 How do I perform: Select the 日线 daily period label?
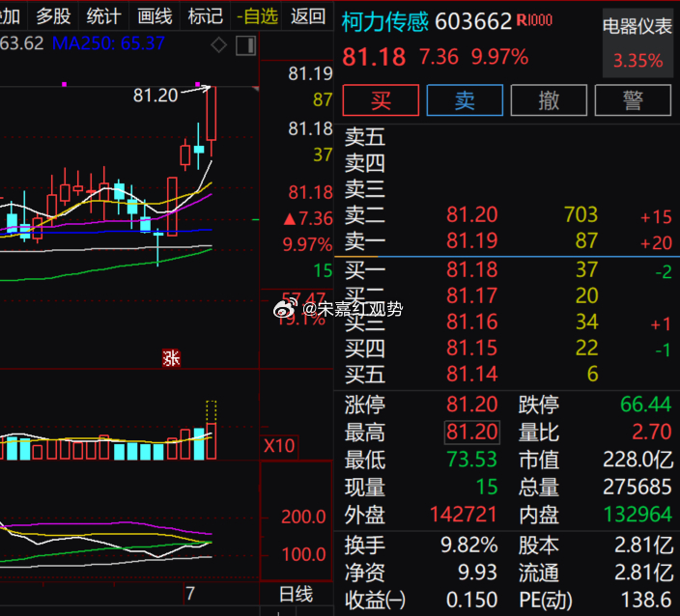[296, 594]
